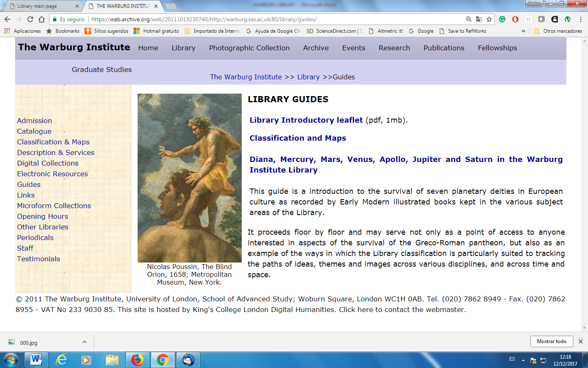The width and height of the screenshot is (588, 368).
Task: Open the Library Introductory leaflet link
Action: pos(306,120)
